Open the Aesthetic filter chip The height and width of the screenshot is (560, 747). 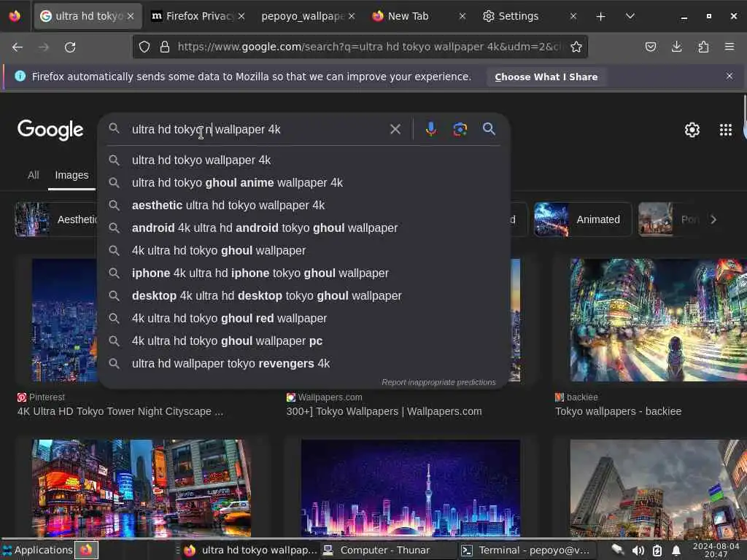55,219
